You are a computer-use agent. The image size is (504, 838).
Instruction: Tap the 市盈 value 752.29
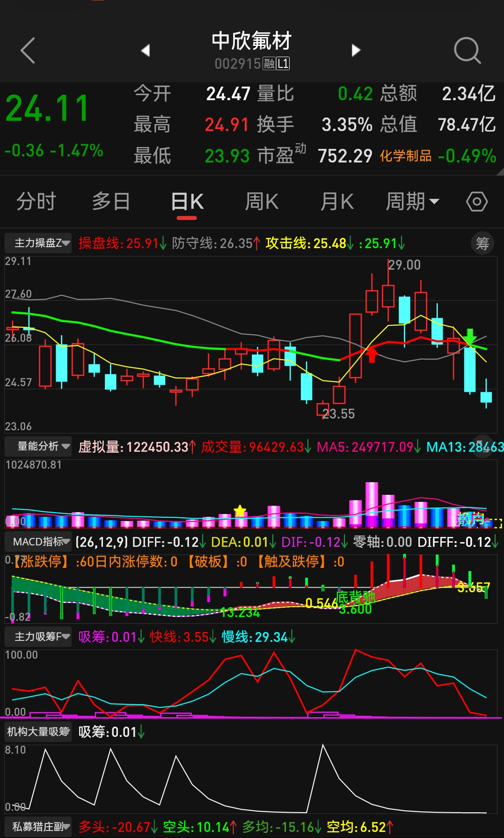(345, 156)
